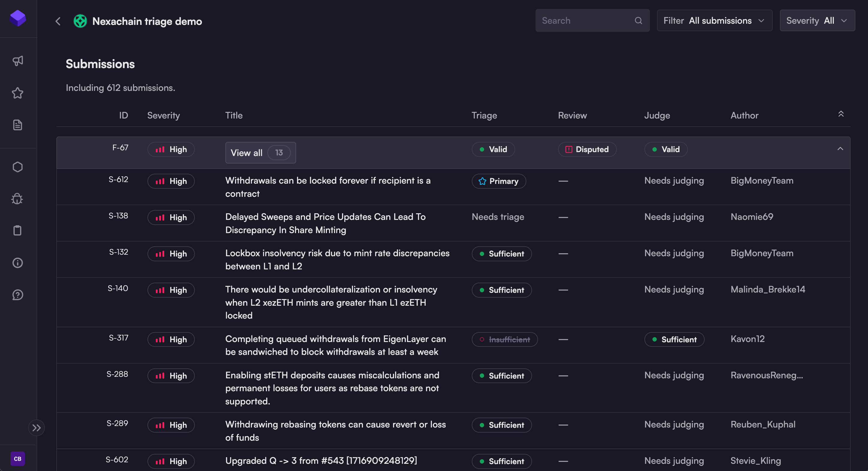This screenshot has width=868, height=471.
Task: Open the Filter All submissions dropdown
Action: 714,21
